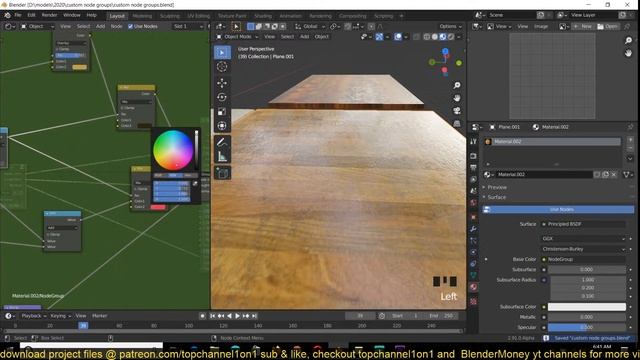Toggle viewport gizmos button

pyautogui.click(x=379, y=37)
